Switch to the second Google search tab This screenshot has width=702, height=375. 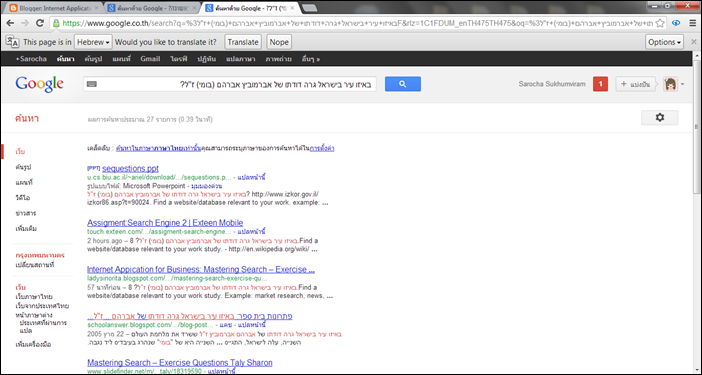[152, 8]
